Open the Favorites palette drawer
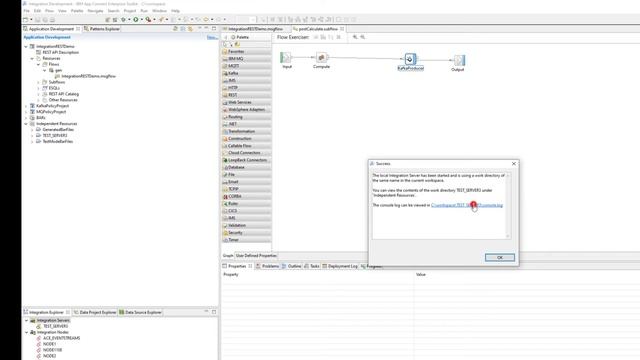Viewport: 640px width, 360px height. [247, 52]
